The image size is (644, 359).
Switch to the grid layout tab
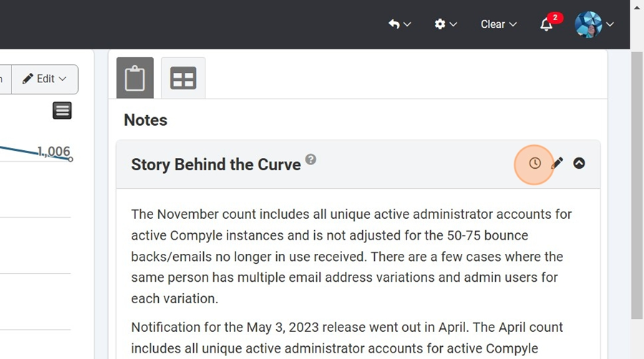[183, 78]
